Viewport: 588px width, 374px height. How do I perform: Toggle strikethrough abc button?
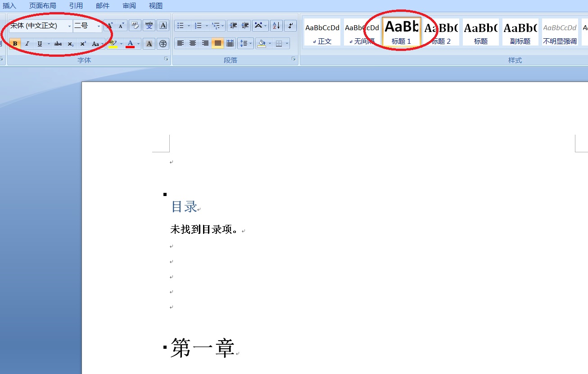[58, 44]
